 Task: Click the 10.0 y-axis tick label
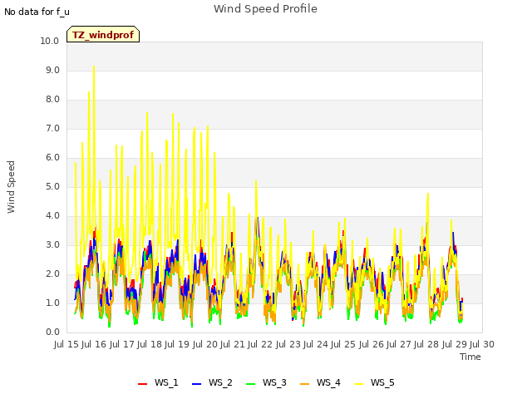[50, 41]
